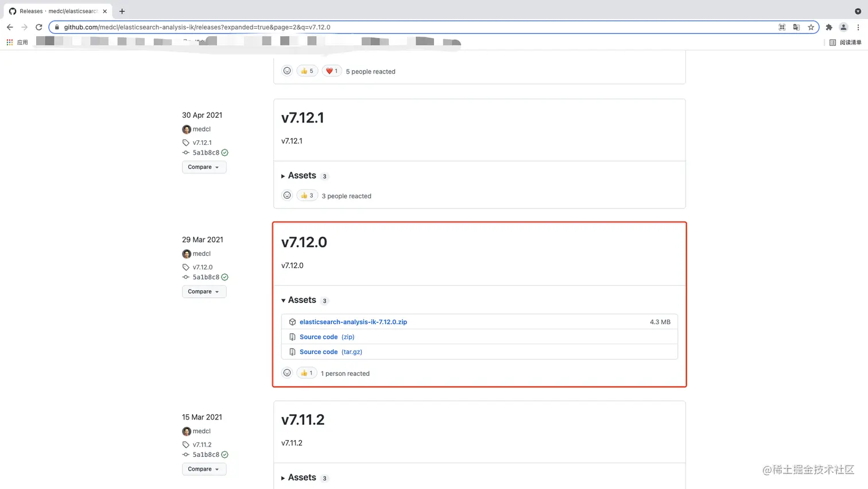Click the '5 people reacted' text

[x=370, y=72]
